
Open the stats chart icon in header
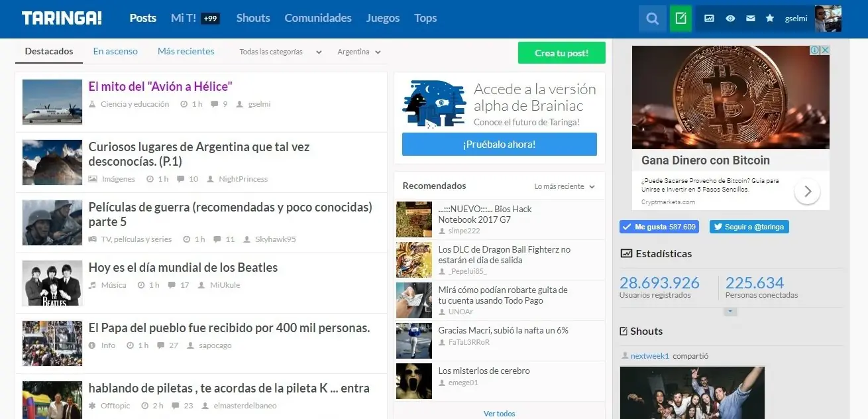point(710,19)
